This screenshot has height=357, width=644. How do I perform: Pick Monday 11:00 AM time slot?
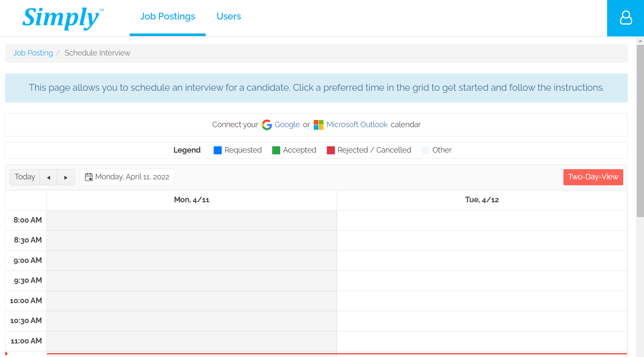[x=192, y=341]
